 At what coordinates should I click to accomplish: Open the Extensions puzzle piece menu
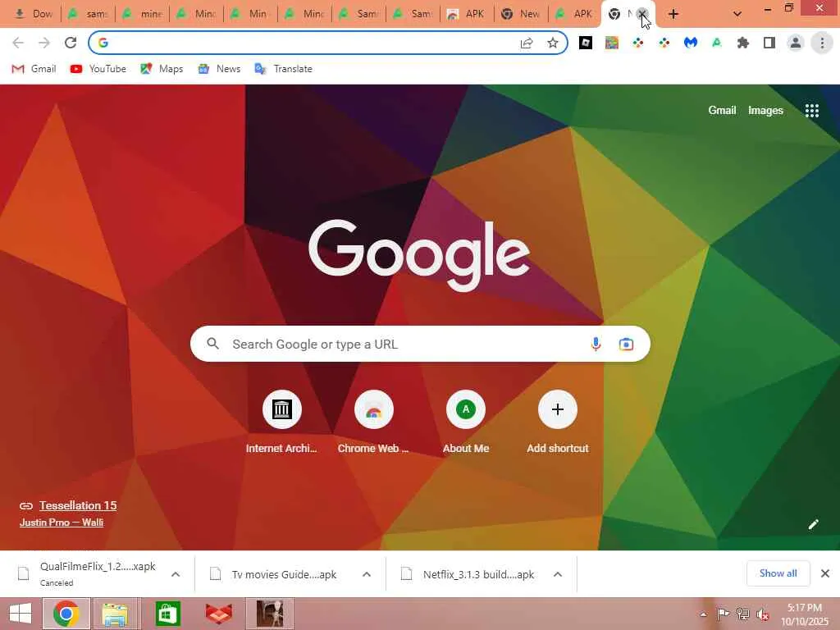(x=743, y=43)
